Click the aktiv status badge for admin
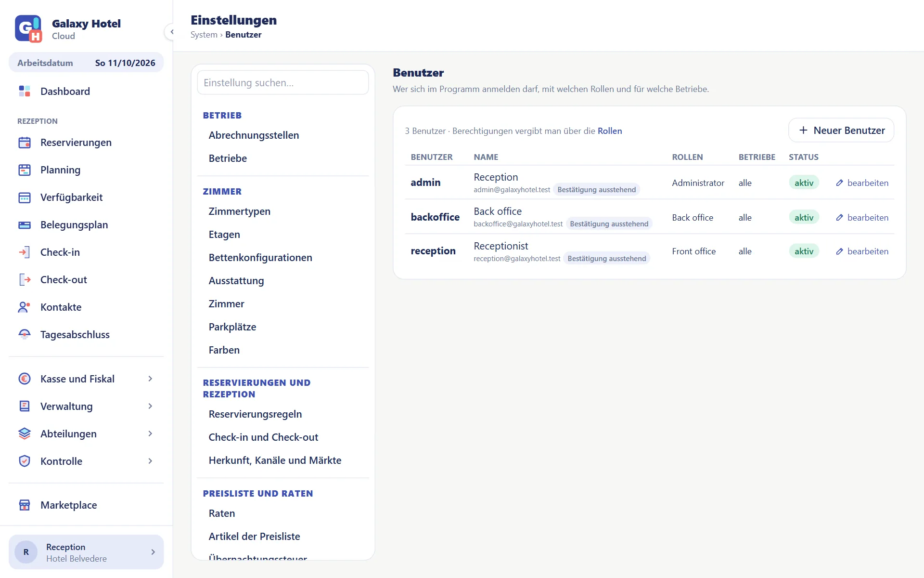The width and height of the screenshot is (924, 578). 804,183
